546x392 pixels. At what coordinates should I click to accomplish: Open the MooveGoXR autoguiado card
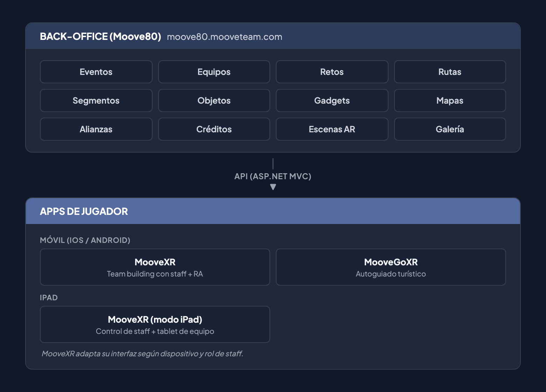coord(391,267)
